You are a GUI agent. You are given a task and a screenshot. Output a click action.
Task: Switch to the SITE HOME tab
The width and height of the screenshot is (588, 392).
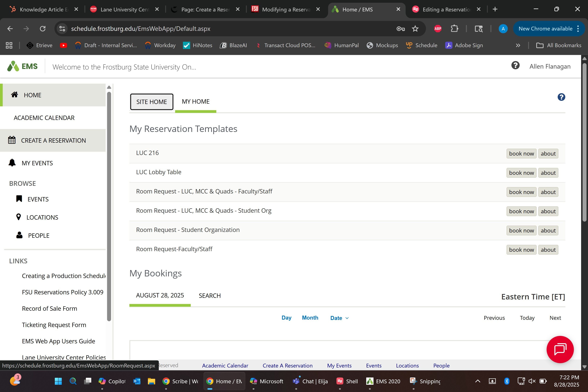click(x=152, y=102)
